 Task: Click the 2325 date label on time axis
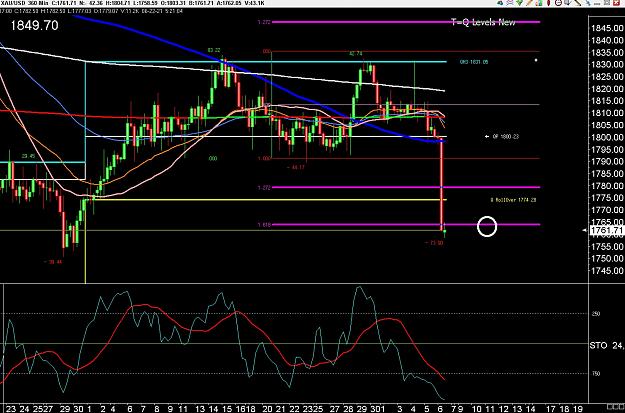315,409
